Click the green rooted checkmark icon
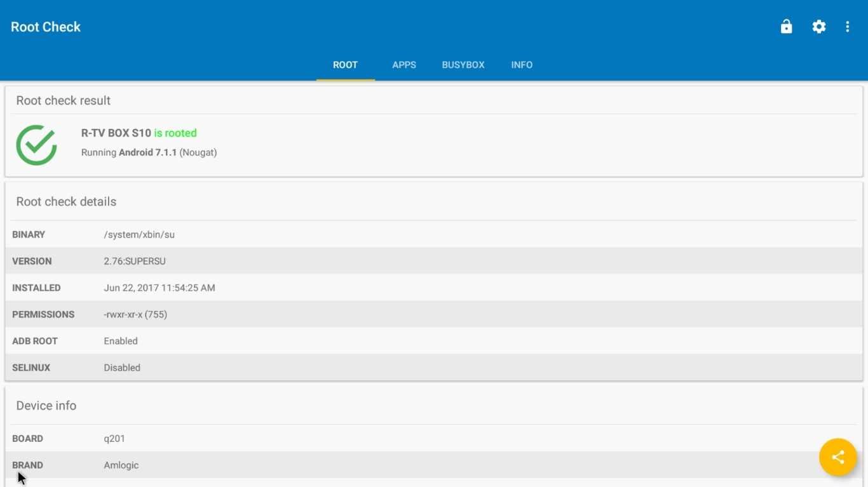The height and width of the screenshot is (487, 868). point(37,145)
